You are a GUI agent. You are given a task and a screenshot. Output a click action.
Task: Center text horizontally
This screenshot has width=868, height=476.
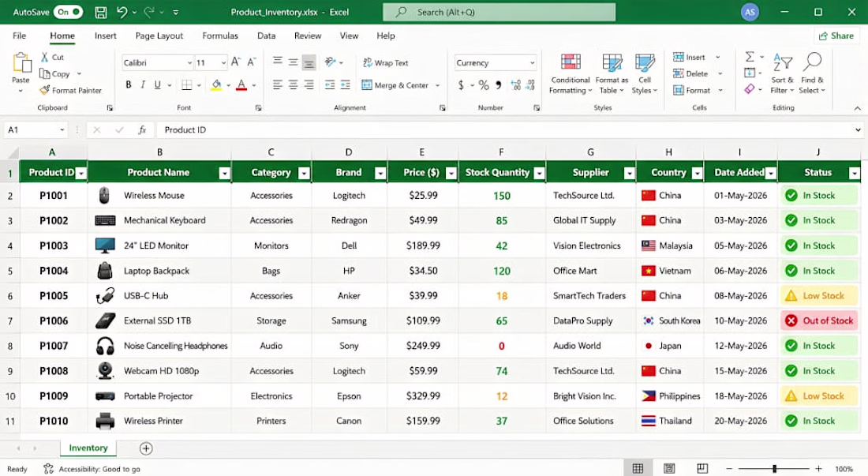(294, 84)
